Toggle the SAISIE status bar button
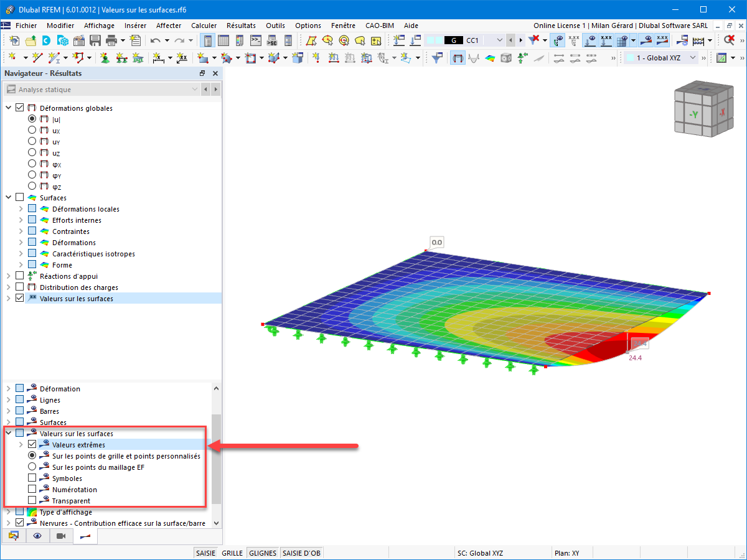 pyautogui.click(x=206, y=553)
